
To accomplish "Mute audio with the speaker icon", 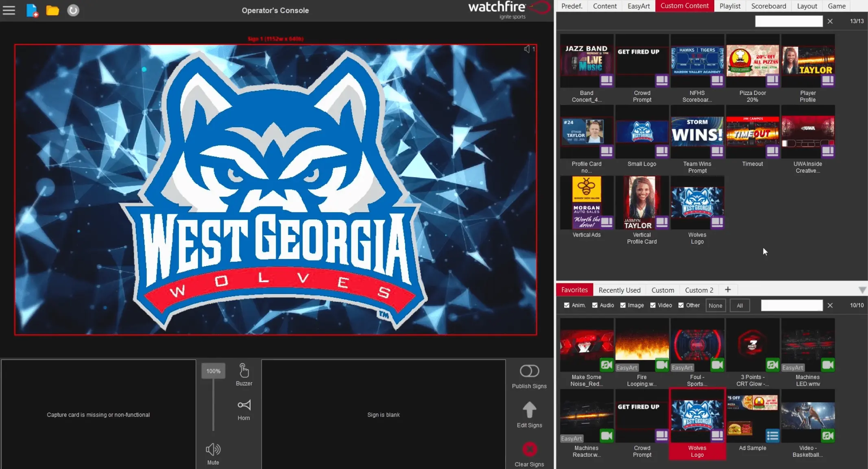I will point(213,449).
